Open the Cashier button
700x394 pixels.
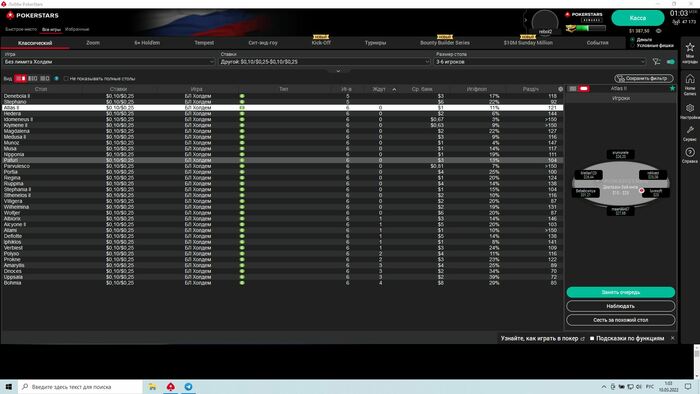click(638, 18)
